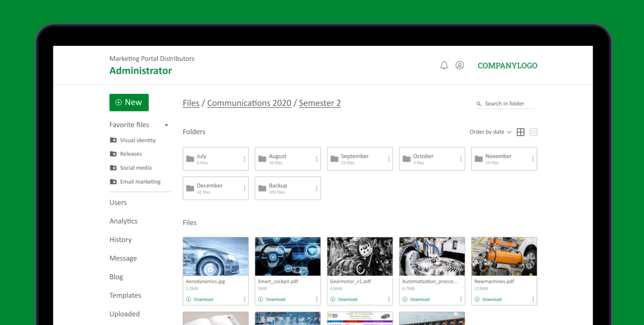Open the August folder
The image size is (644, 325).
pyautogui.click(x=288, y=159)
